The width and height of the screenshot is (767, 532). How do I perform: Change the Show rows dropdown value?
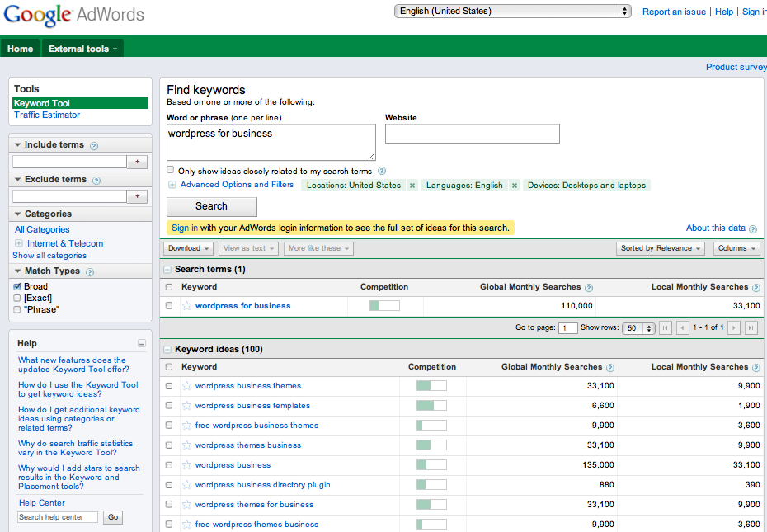tap(638, 328)
